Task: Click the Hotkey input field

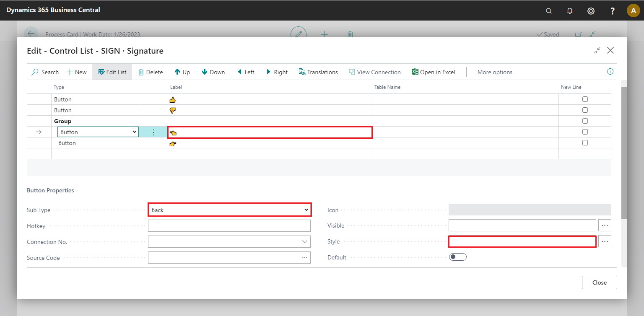Action: point(229,226)
